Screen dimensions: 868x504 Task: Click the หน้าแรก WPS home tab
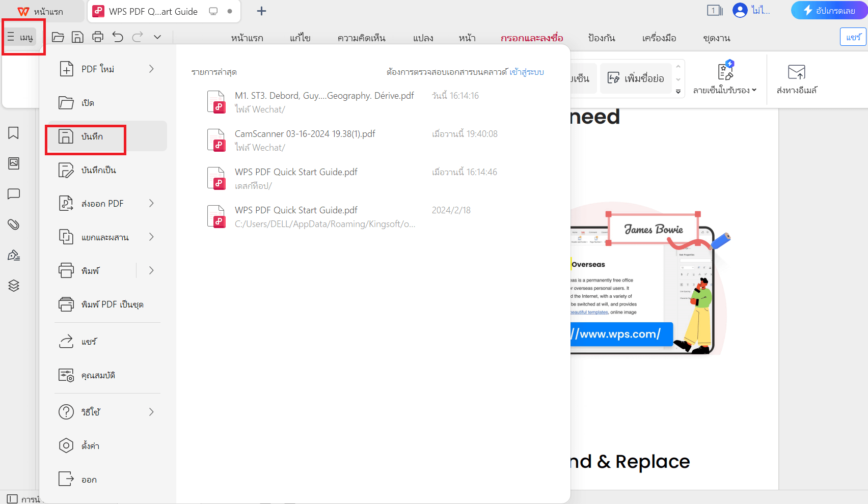point(41,11)
